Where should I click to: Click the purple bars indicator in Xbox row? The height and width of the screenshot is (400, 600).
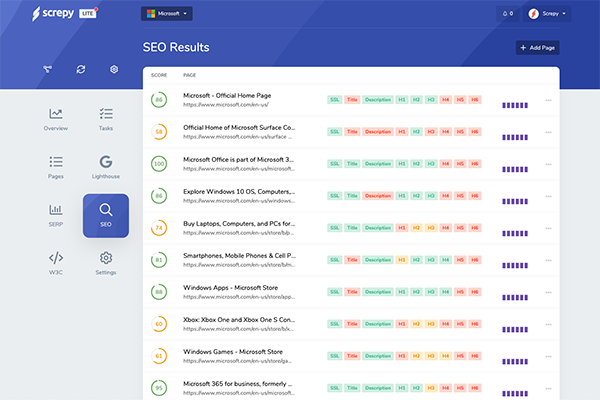(515, 330)
